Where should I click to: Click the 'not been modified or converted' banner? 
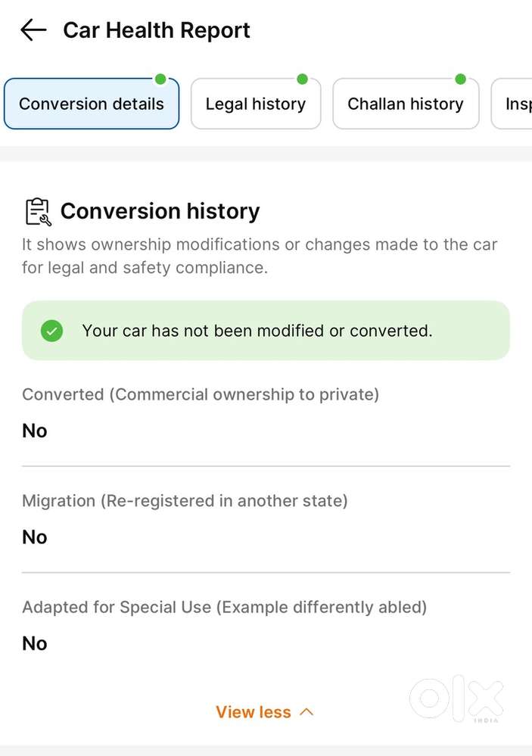tap(265, 331)
